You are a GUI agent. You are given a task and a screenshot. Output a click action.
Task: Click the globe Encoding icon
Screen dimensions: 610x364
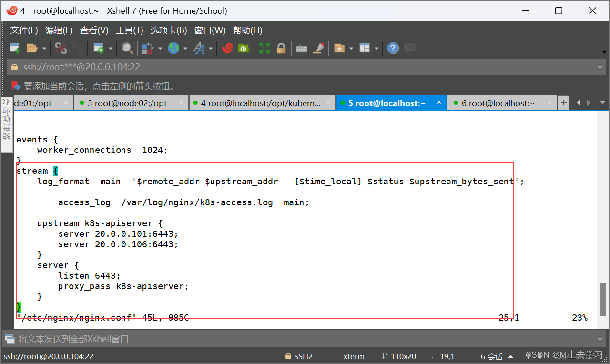coord(173,48)
